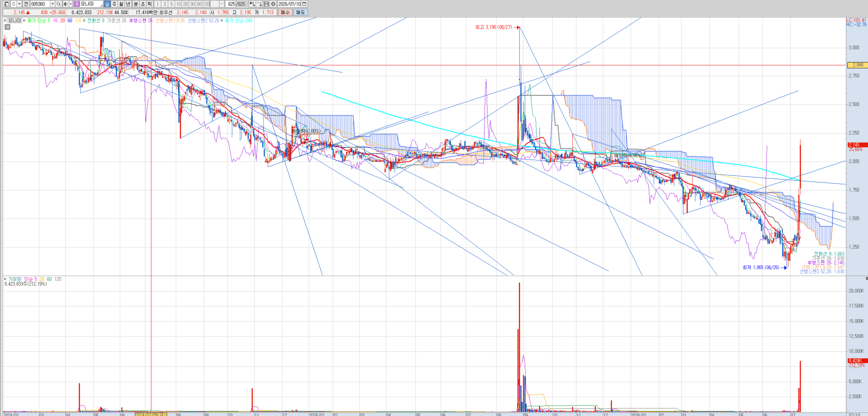Click the purple 종 badge before 모나미

(x=77, y=4)
